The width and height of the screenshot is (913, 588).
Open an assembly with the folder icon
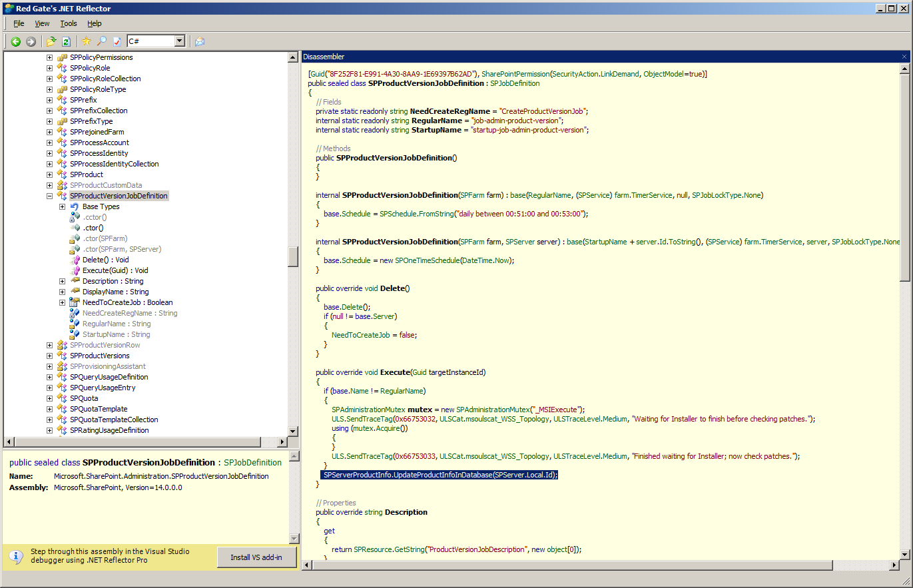51,41
